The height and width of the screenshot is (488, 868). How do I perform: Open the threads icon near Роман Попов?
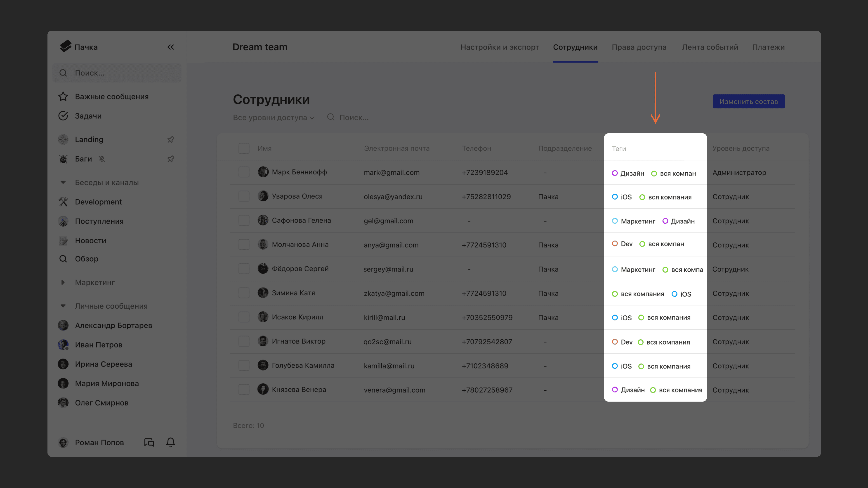[149, 442]
